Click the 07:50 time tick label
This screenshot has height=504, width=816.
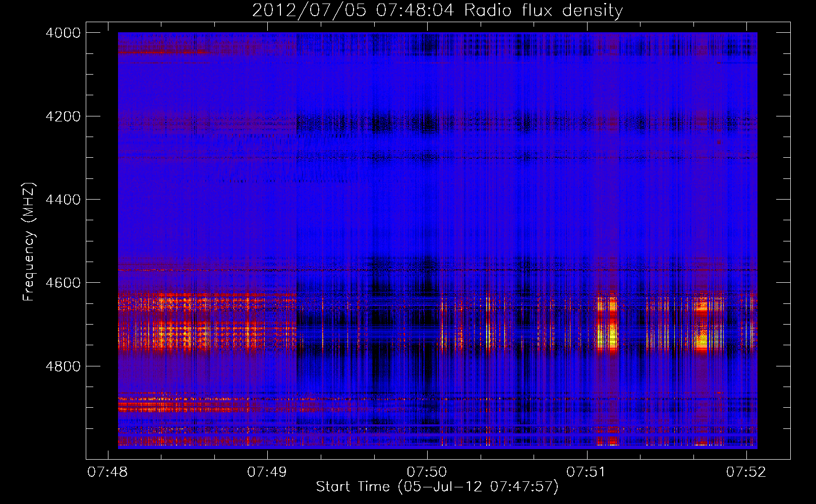pos(427,472)
